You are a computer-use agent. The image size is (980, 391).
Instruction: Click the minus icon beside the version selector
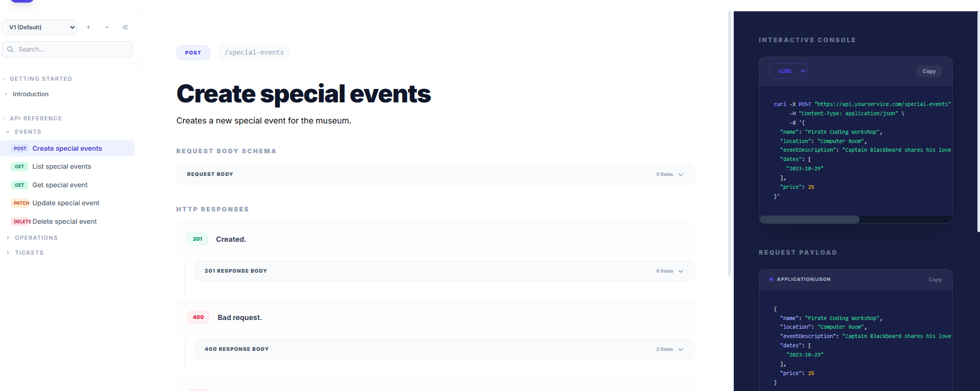(x=106, y=27)
